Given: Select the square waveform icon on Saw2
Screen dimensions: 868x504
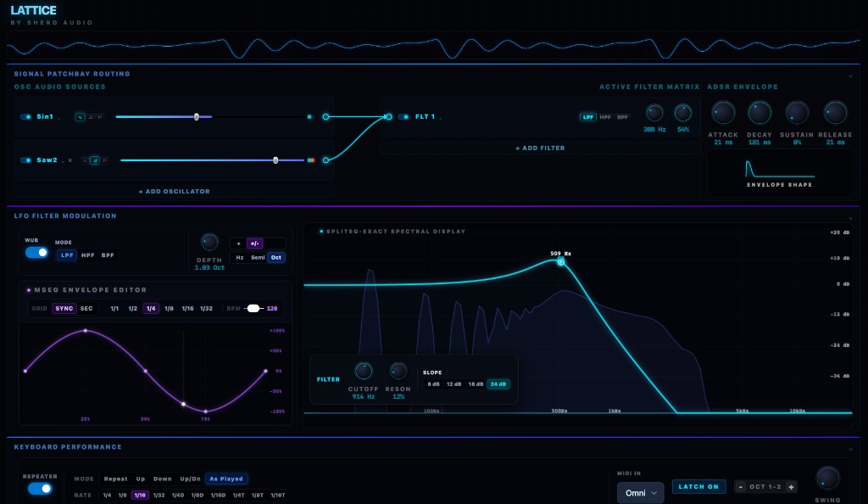Looking at the screenshot, I should pos(104,160).
